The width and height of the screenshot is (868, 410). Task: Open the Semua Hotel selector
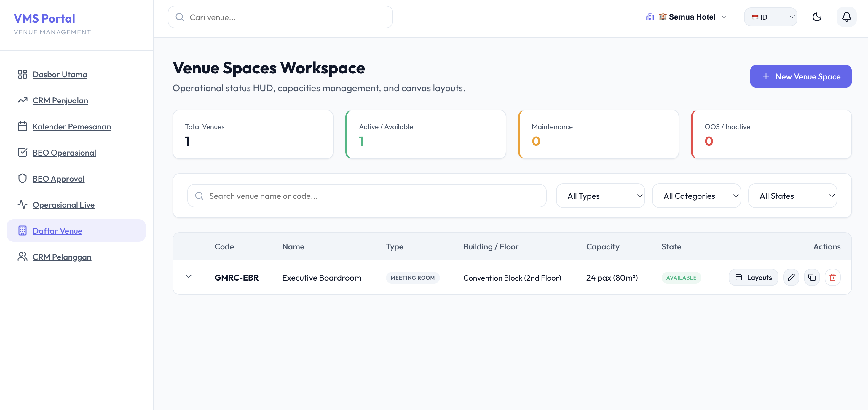[x=686, y=17]
